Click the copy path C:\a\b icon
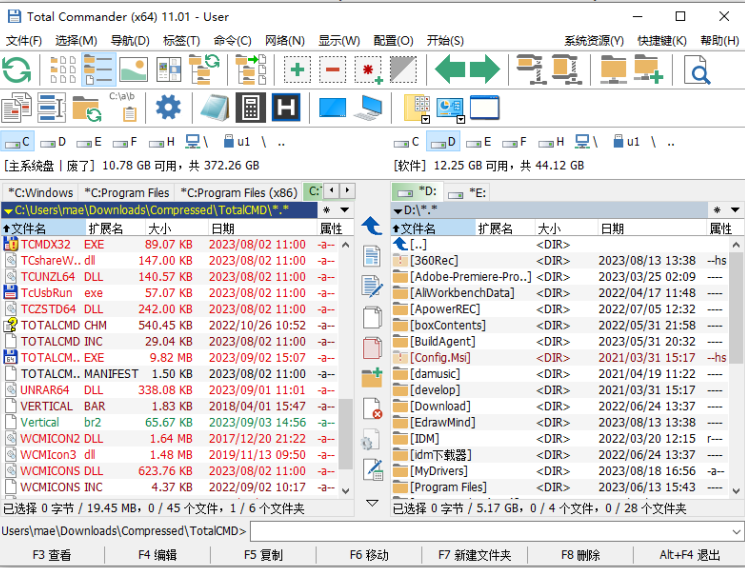 point(123,107)
